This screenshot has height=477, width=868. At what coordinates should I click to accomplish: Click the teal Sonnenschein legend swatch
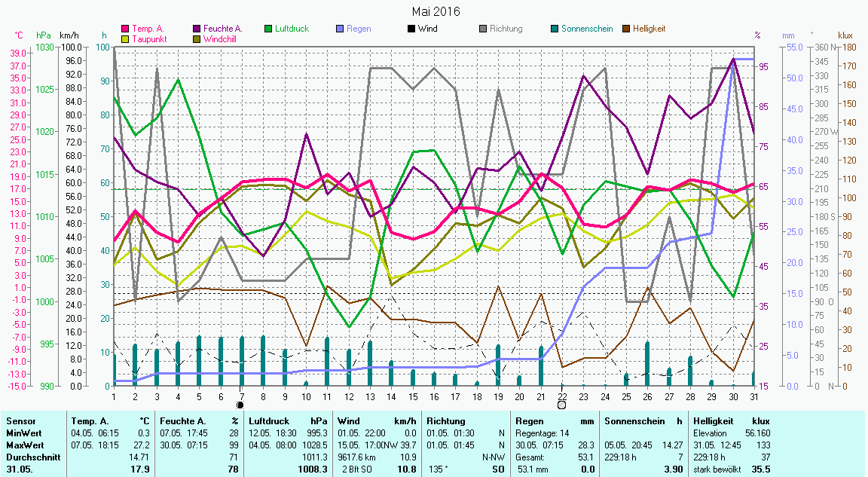tap(555, 29)
